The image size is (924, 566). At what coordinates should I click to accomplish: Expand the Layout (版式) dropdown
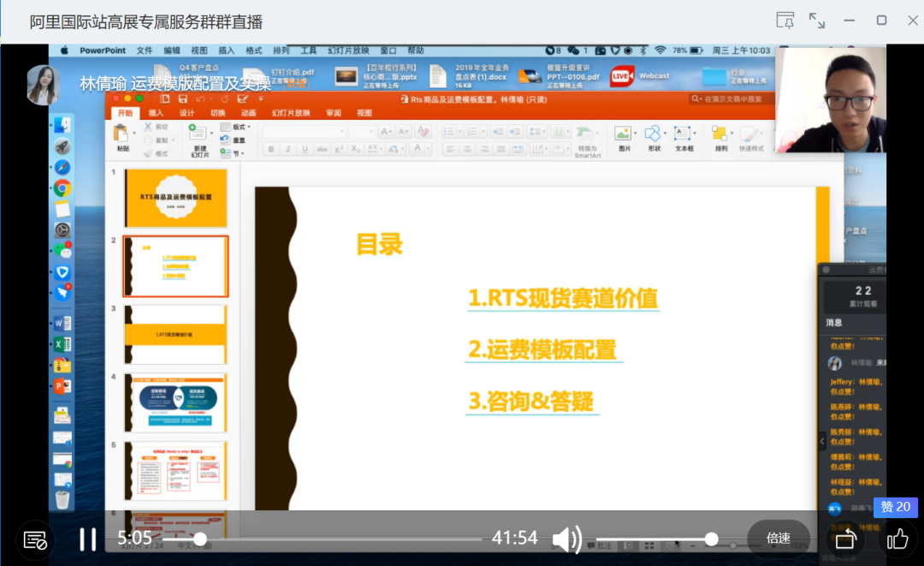tap(236, 127)
